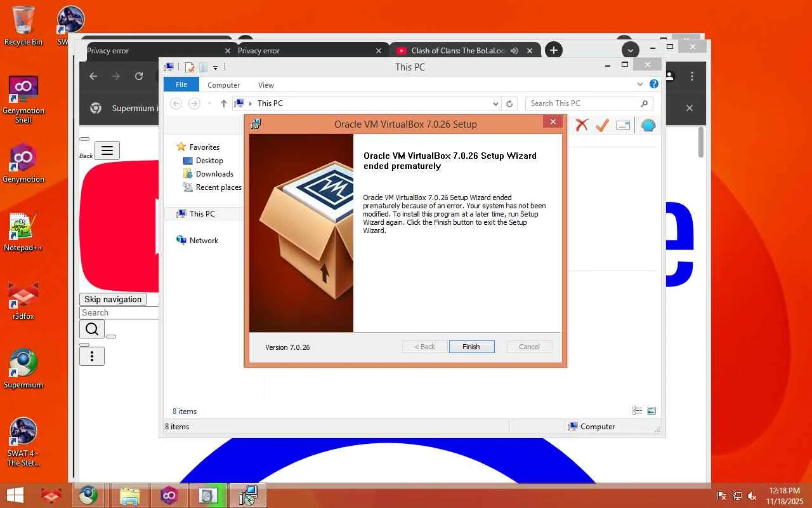
Task: Open the recent locations dropdown arrow
Action: [209, 104]
